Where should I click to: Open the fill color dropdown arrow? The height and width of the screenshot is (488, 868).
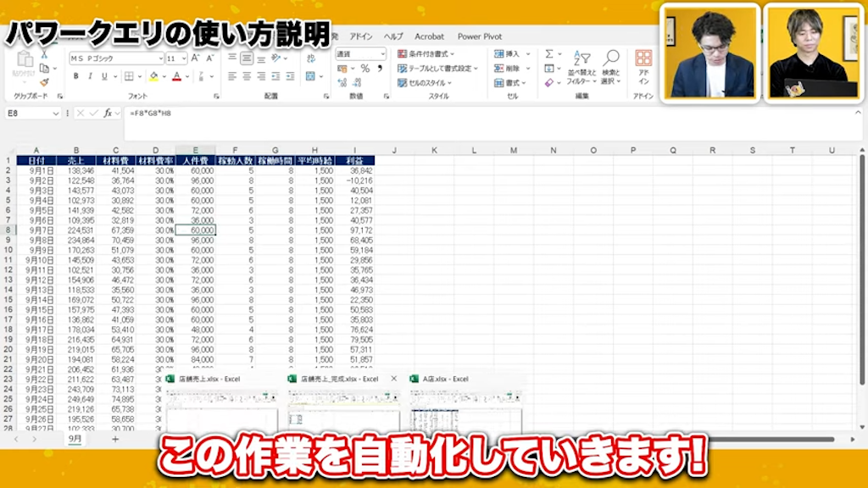[164, 75]
